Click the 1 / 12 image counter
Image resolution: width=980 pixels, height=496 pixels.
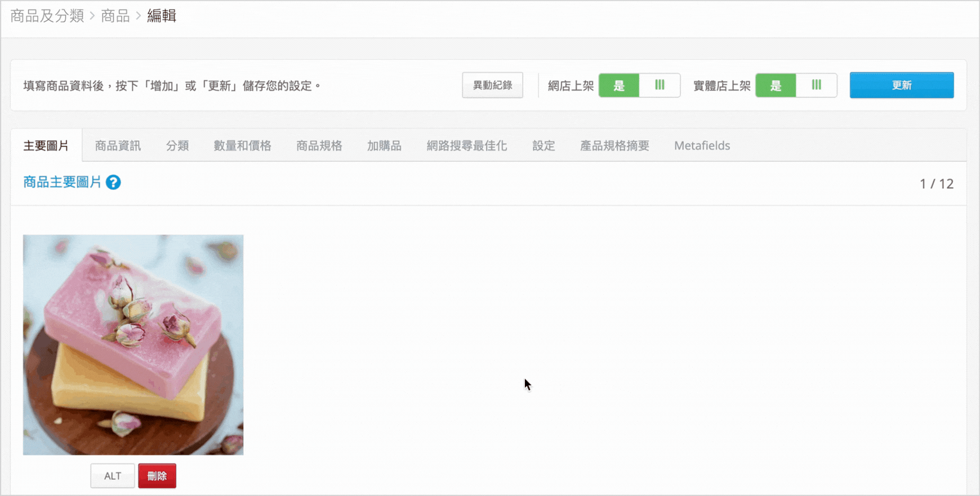937,184
